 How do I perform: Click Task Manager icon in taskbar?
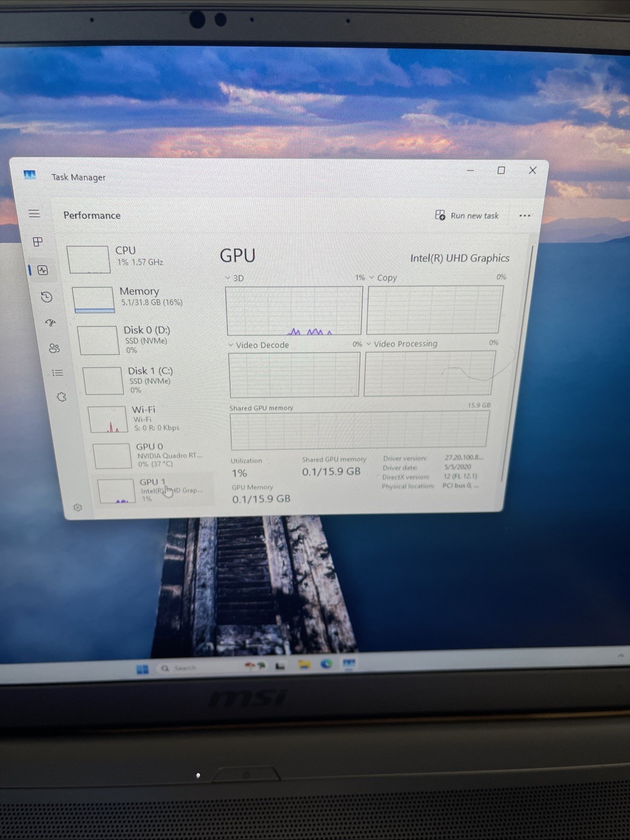click(349, 663)
